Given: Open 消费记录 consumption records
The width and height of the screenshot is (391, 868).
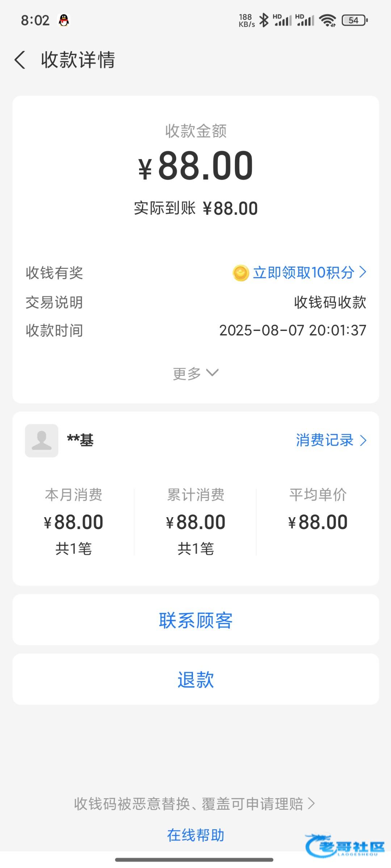Looking at the screenshot, I should (325, 440).
